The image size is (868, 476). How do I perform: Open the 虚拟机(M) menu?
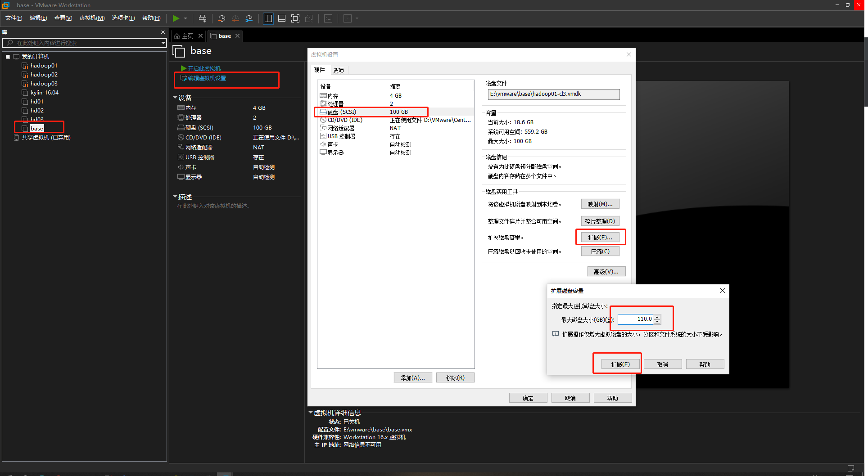pyautogui.click(x=92, y=18)
